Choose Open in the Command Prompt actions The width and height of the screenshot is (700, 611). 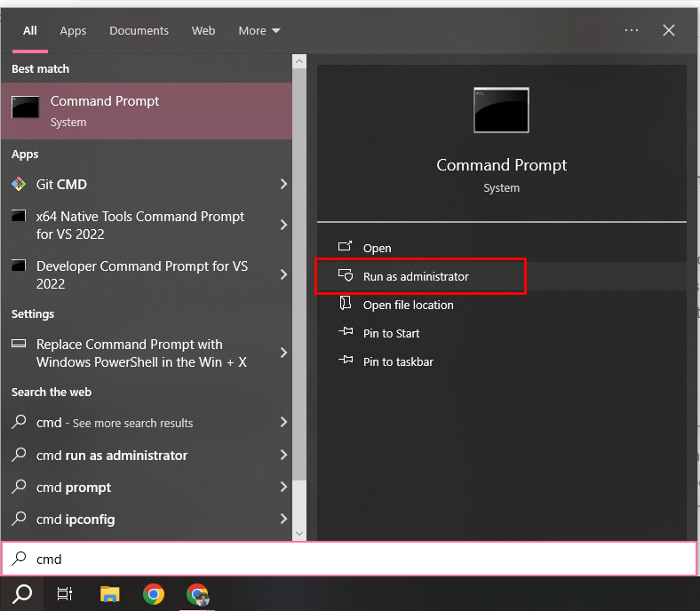tap(502, 248)
